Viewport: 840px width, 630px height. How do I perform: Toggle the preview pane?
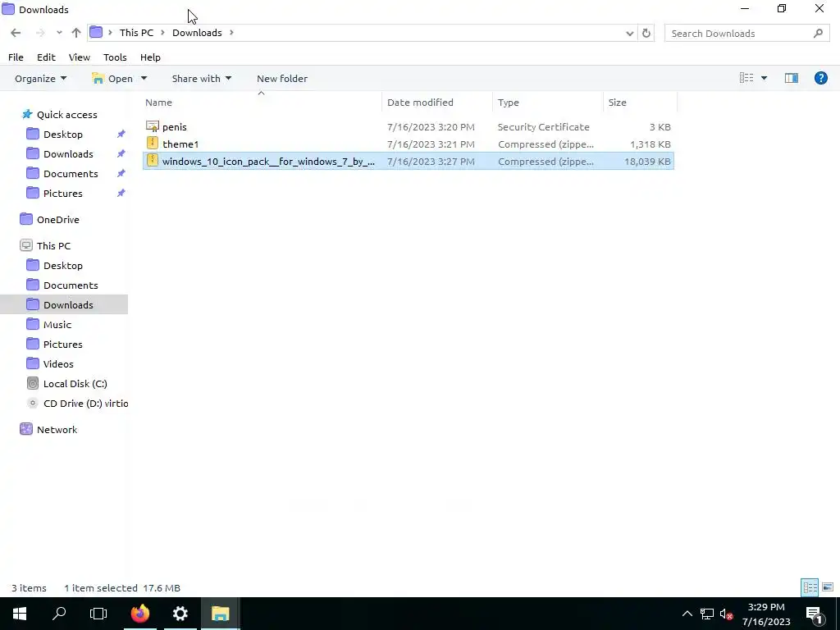pyautogui.click(x=792, y=78)
